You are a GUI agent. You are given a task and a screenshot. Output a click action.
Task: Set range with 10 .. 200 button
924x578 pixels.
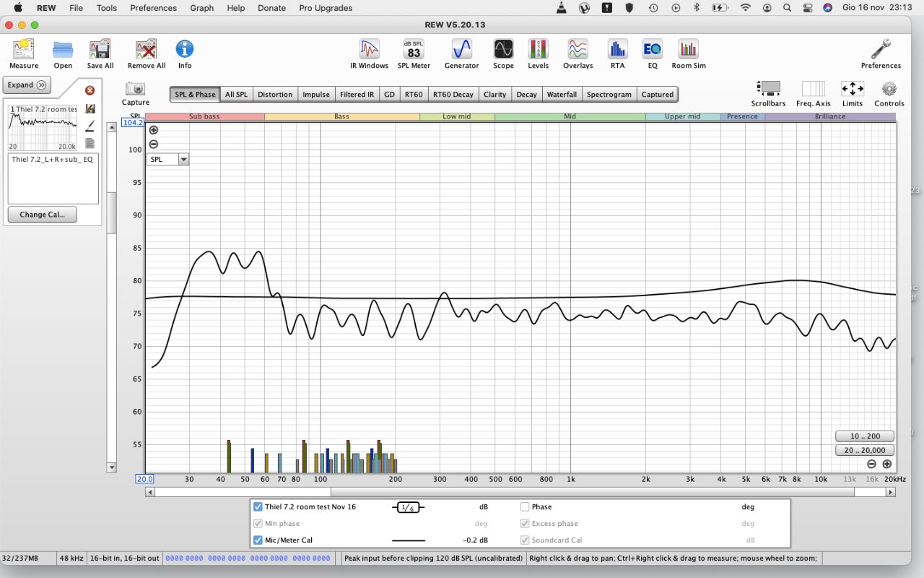[865, 436]
